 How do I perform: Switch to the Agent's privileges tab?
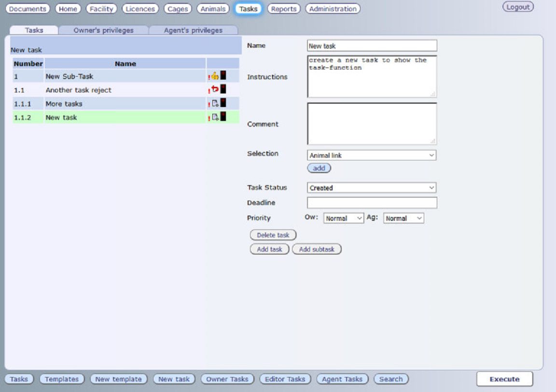pyautogui.click(x=193, y=30)
